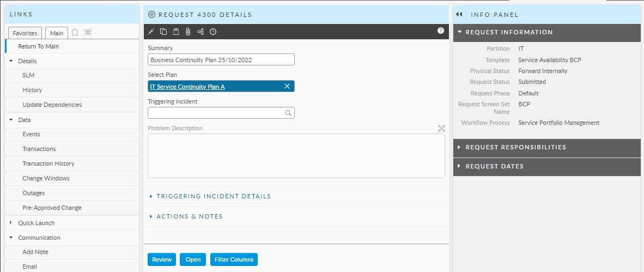Click the clipboard paste icon in the toolbar
The width and height of the screenshot is (644, 272).
(x=175, y=32)
